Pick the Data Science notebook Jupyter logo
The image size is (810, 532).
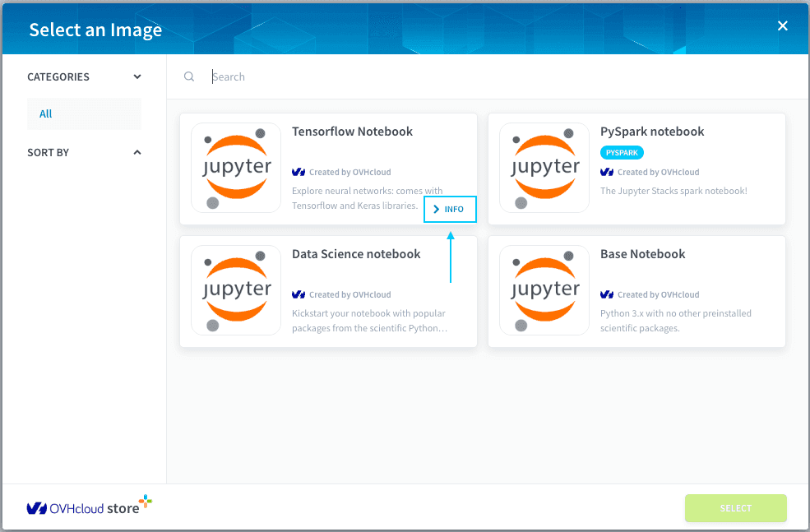(236, 289)
